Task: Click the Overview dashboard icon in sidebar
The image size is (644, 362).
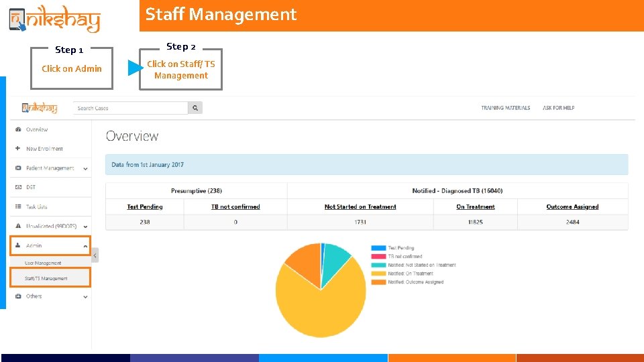Action: coord(18,129)
